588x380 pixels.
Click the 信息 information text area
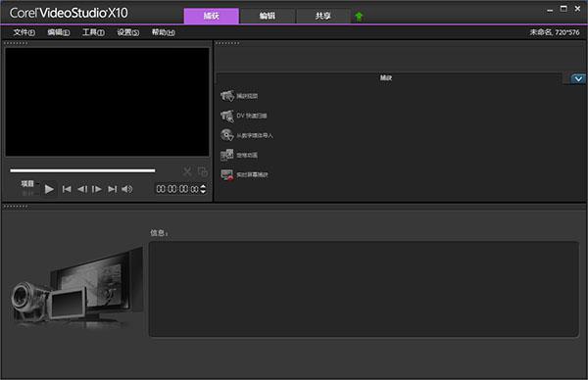click(364, 289)
